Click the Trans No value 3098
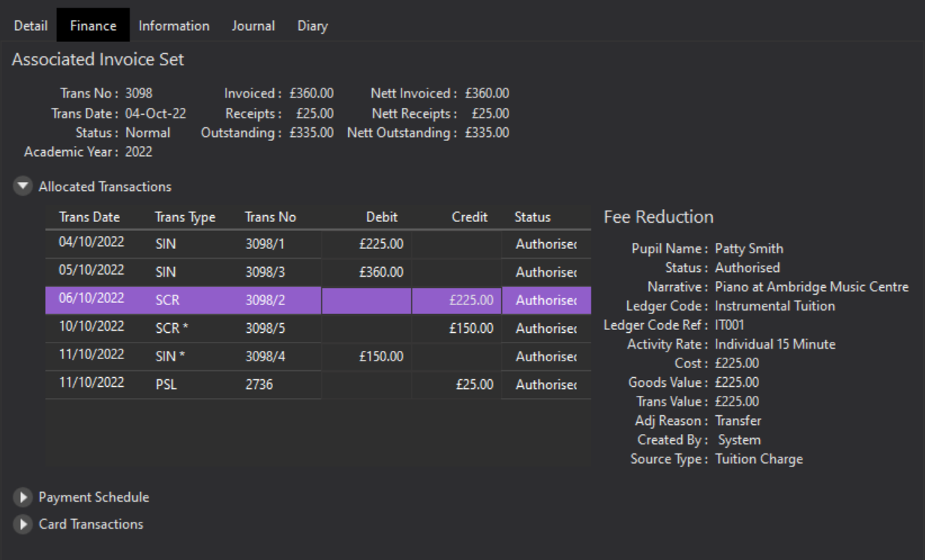The width and height of the screenshot is (925, 560). pos(139,94)
